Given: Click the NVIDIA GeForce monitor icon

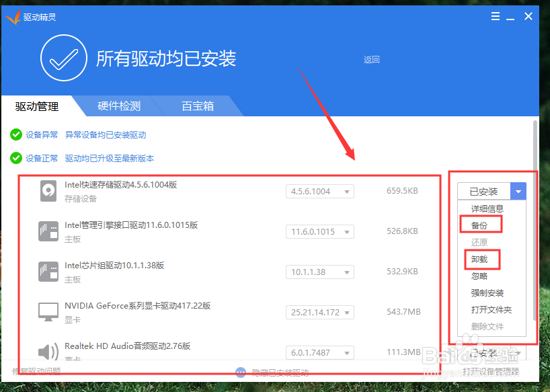Looking at the screenshot, I should pyautogui.click(x=48, y=312).
